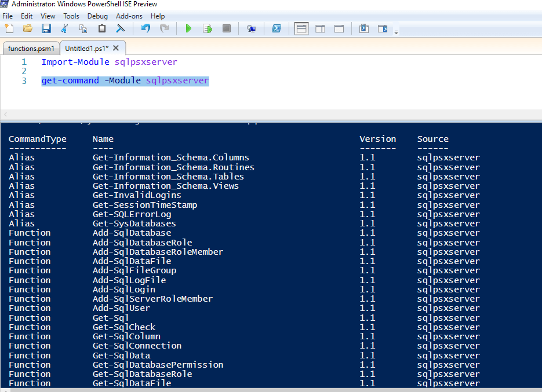Switch to the functions.psm1 tab
Screen dimensions: 542x392
click(31, 49)
